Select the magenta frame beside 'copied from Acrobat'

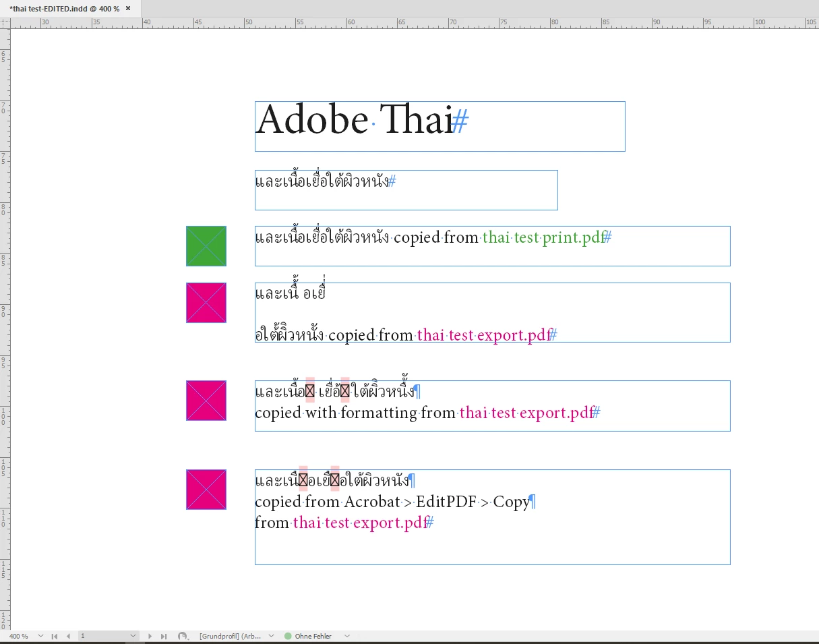click(x=206, y=490)
